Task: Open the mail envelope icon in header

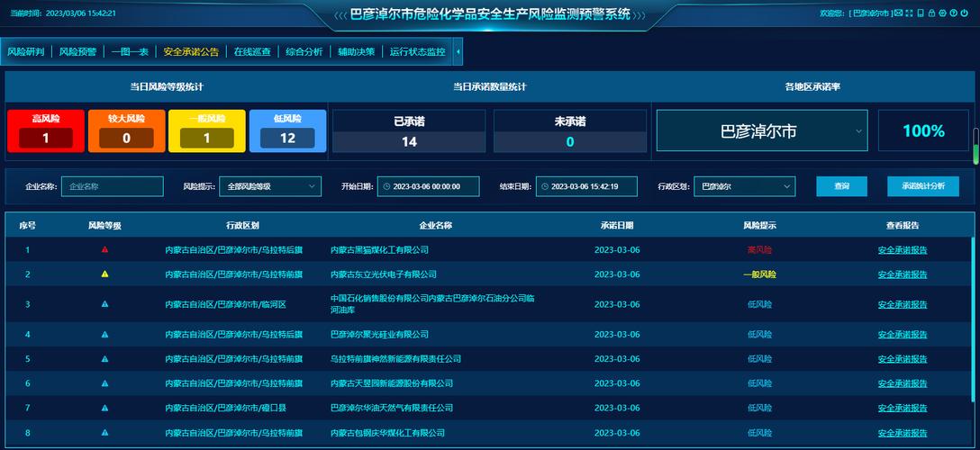Action: pos(898,13)
